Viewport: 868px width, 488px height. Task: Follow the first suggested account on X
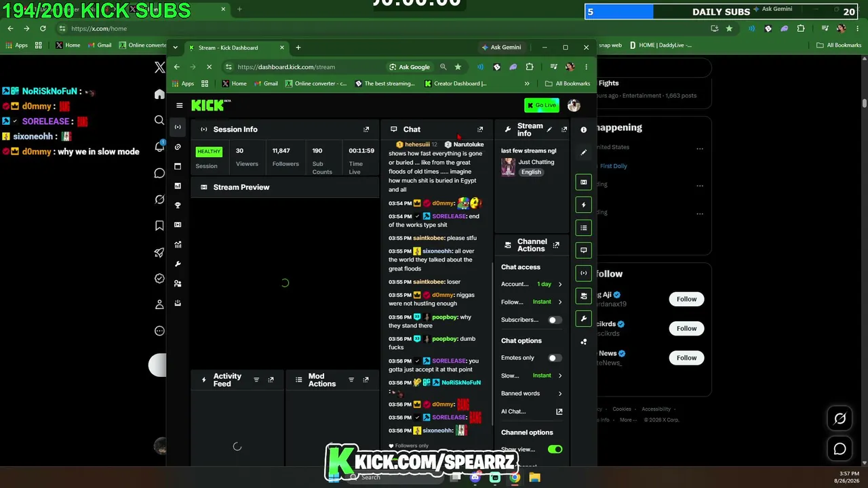coord(686,299)
